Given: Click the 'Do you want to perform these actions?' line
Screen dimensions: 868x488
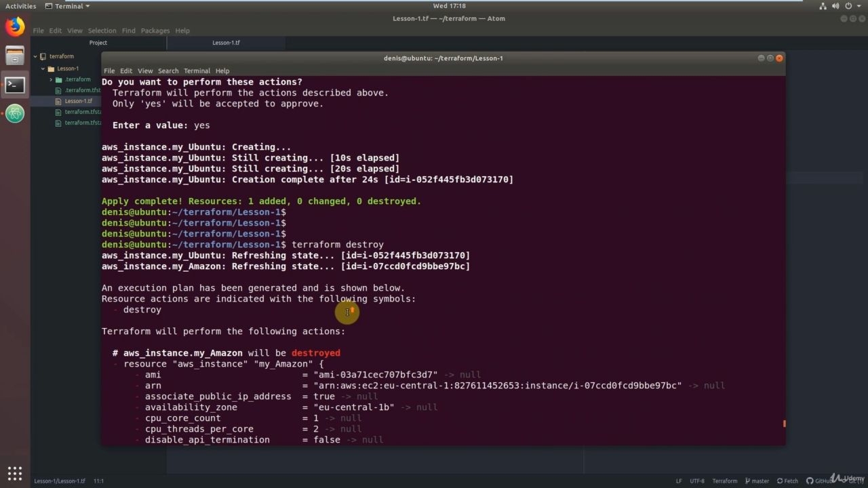Looking at the screenshot, I should click(x=202, y=82).
